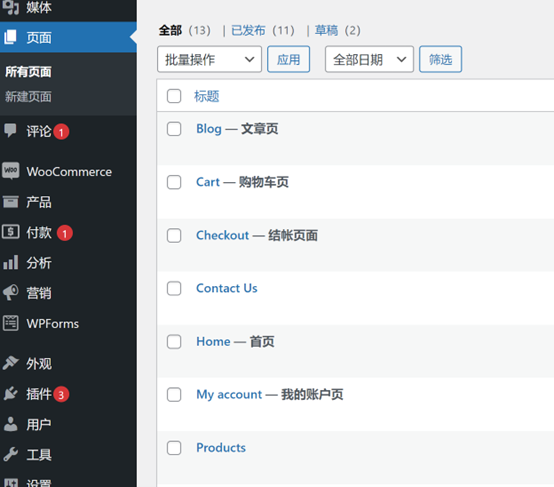This screenshot has height=487, width=554.
Task: Open the 付款 sidebar menu
Action: coord(39,233)
